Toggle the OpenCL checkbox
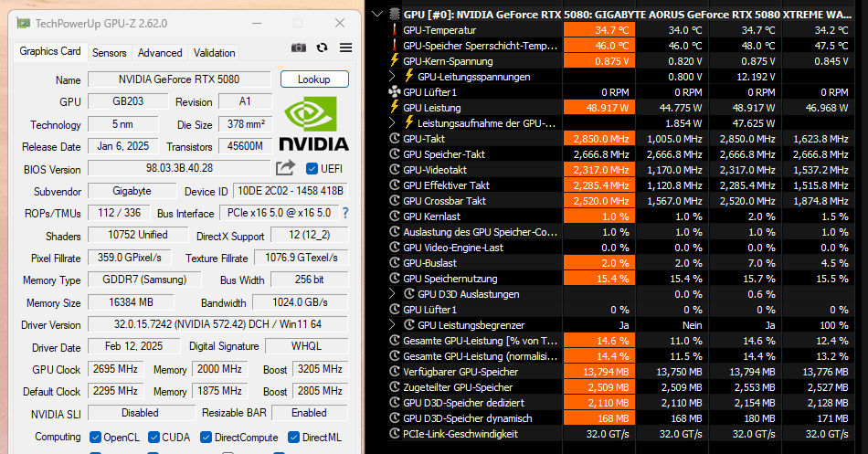Image resolution: width=868 pixels, height=454 pixels. click(x=95, y=438)
